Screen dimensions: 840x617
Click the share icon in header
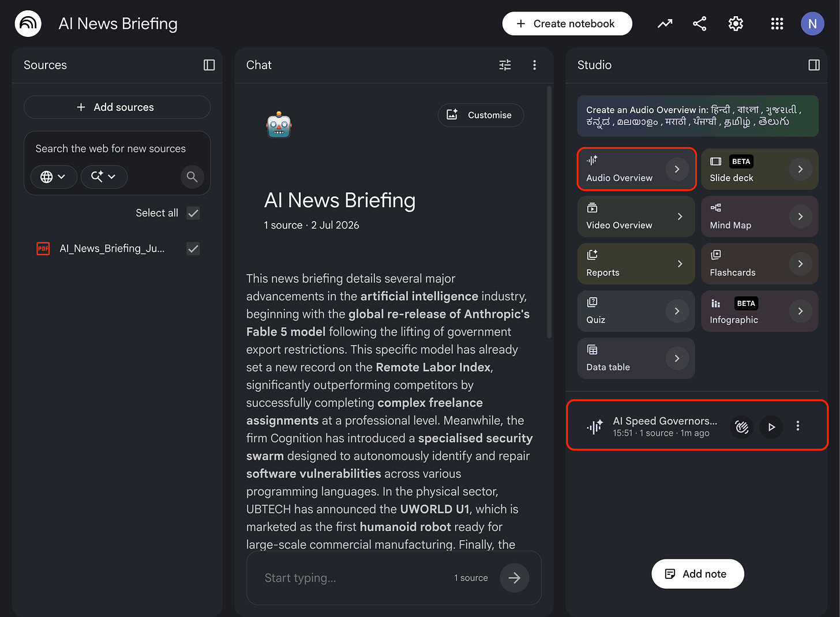[x=700, y=24]
